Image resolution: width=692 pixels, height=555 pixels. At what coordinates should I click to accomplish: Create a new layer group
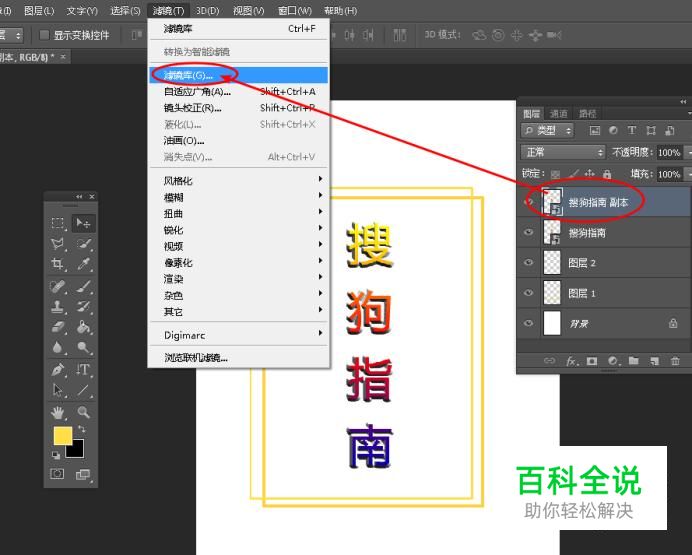point(633,361)
